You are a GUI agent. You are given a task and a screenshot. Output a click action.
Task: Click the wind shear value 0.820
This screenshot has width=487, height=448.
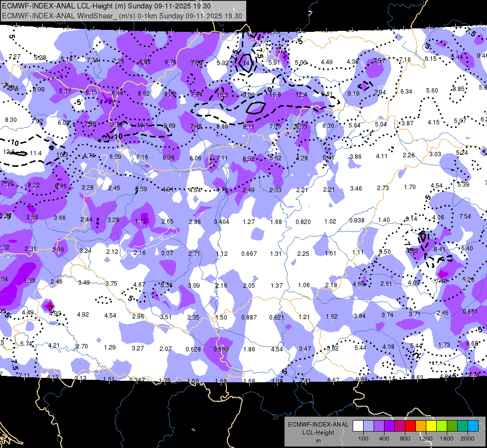pyautogui.click(x=303, y=222)
